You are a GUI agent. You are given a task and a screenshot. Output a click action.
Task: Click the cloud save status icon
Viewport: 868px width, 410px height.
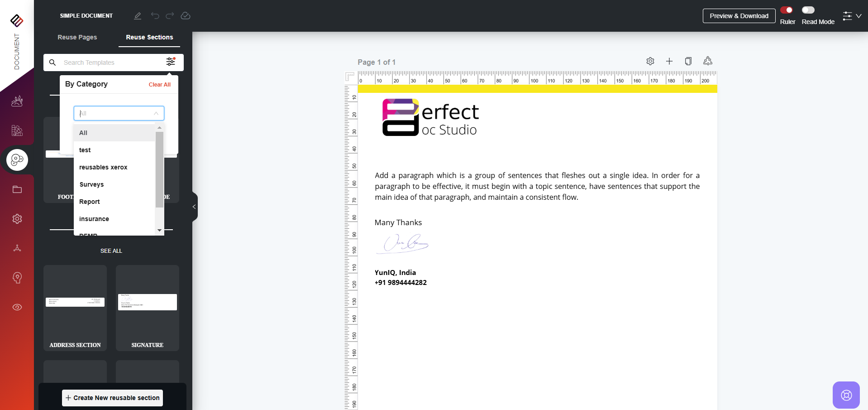click(x=186, y=16)
